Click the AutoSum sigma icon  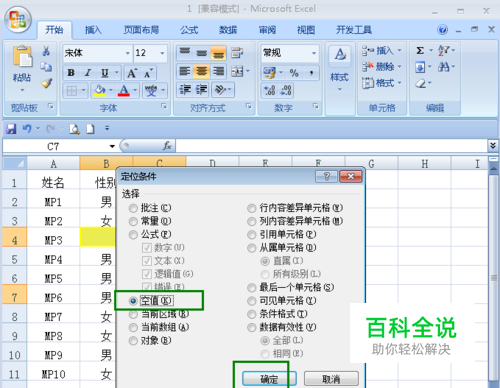[420, 51]
